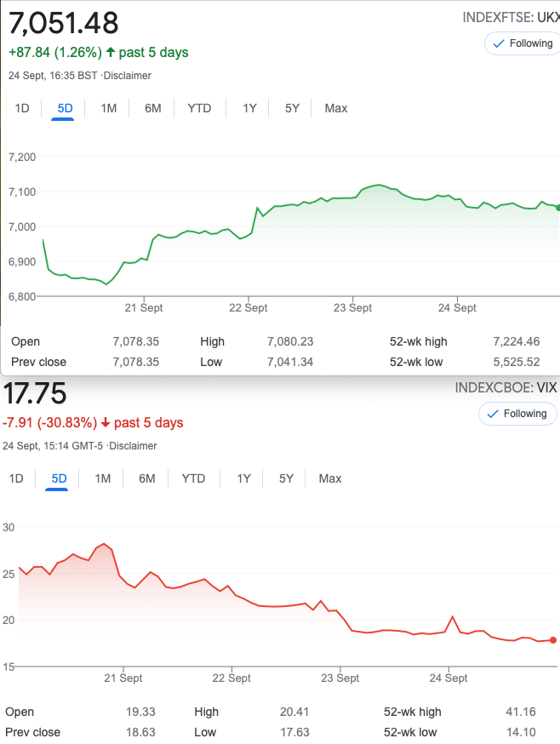Click the -7.91 (-30.83%) change text
This screenshot has width=560, height=744.
(50, 422)
